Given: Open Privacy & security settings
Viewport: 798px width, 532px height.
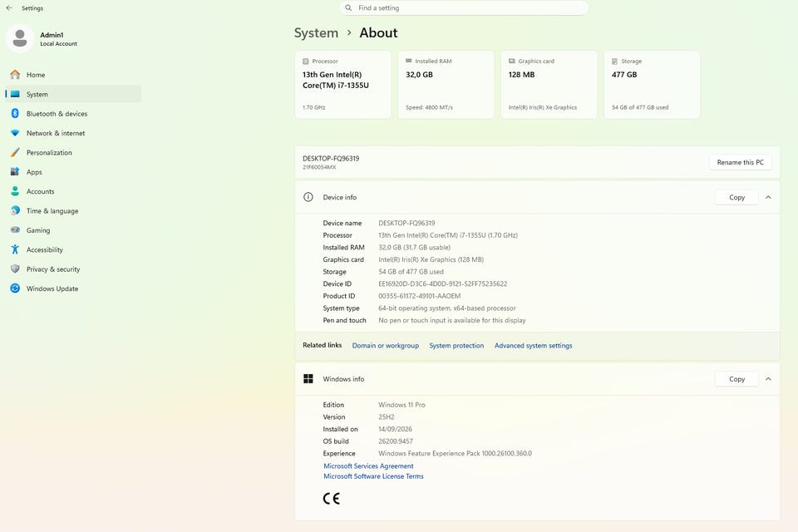Looking at the screenshot, I should pos(73,268).
